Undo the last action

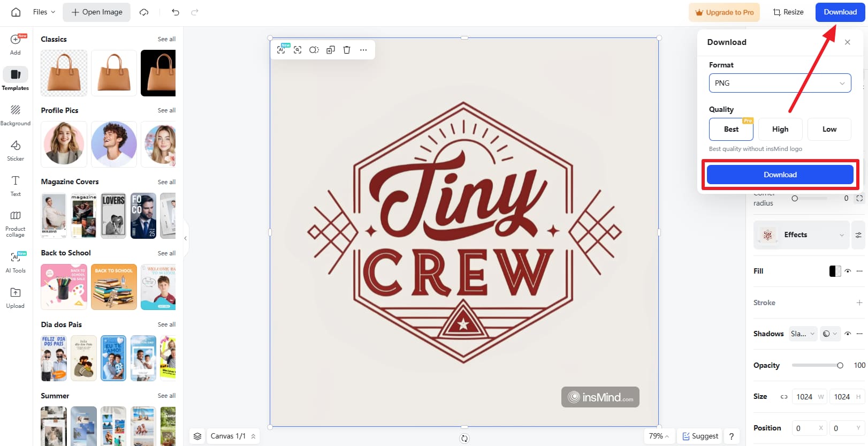[176, 12]
